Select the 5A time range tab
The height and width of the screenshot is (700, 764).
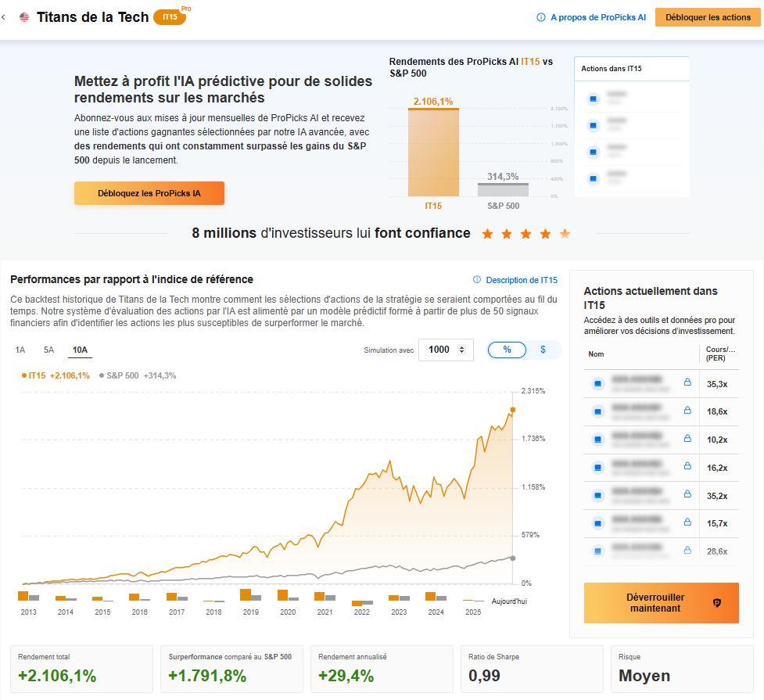[48, 350]
